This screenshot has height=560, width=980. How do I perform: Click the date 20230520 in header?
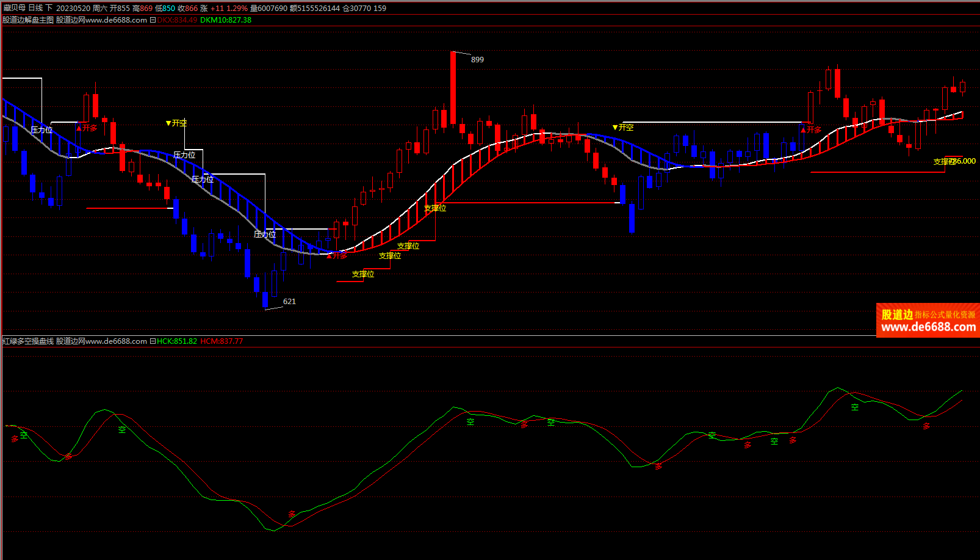point(73,9)
